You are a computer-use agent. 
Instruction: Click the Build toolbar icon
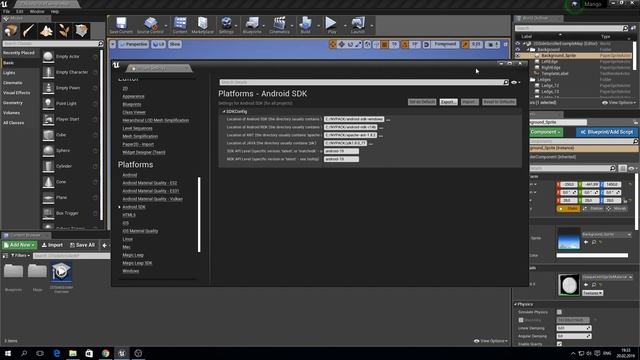click(x=305, y=25)
